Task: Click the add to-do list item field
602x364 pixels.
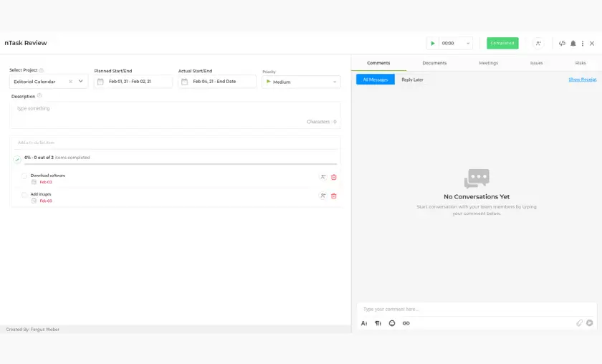Action: pyautogui.click(x=176, y=143)
